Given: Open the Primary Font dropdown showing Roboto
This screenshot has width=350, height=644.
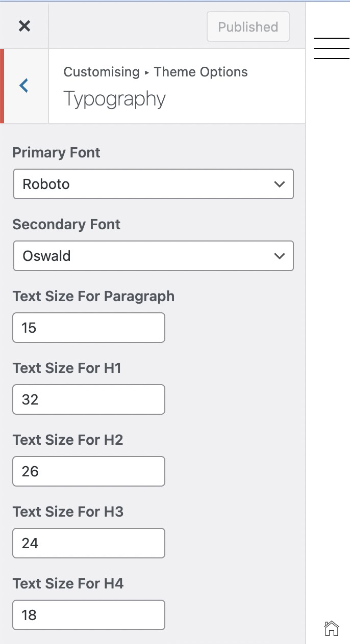Looking at the screenshot, I should pos(153,184).
